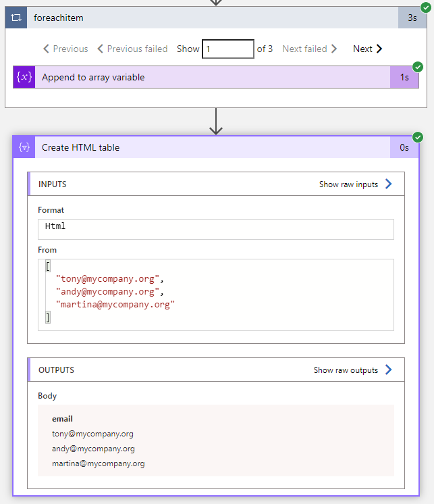Click the Show raw inputs chevron arrow
The image size is (434, 504).
388,184
